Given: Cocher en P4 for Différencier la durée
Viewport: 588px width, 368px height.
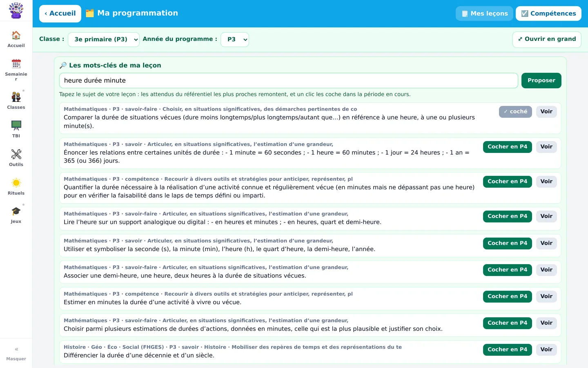Looking at the screenshot, I should click(507, 350).
